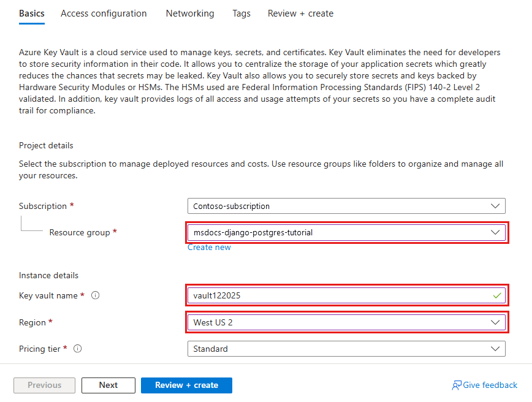Click the Next button
The image size is (532, 402).
(x=108, y=385)
